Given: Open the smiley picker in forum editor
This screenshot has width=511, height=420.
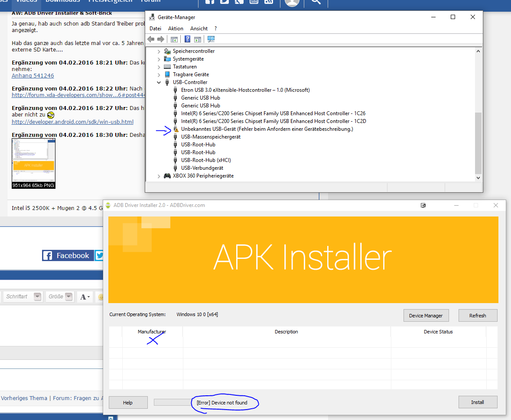Looking at the screenshot, I should 101,297.
